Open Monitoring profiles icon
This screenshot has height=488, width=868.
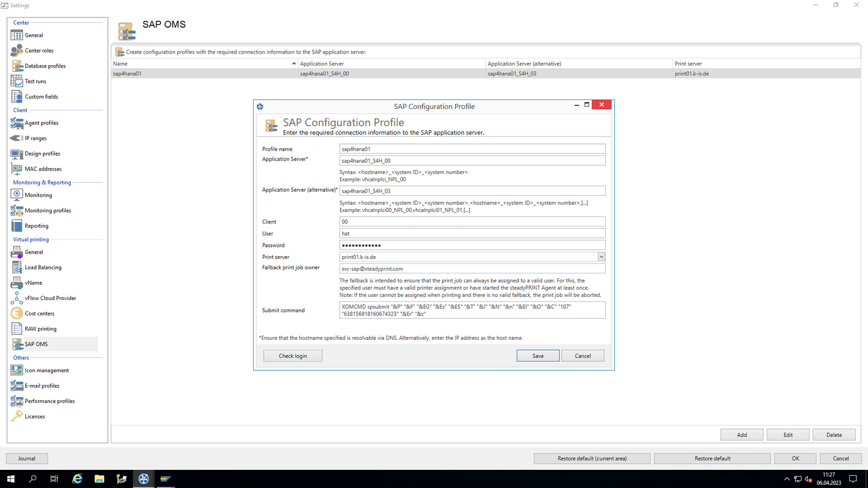17,210
